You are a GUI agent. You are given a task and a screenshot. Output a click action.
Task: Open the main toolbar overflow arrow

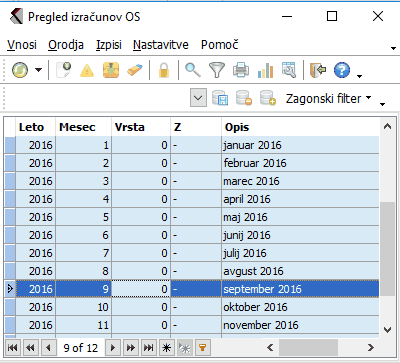[359, 76]
